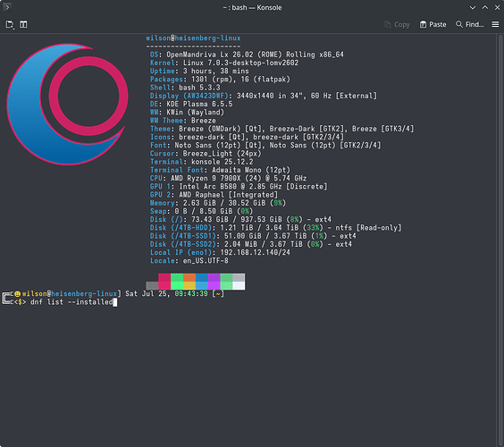Image resolution: width=504 pixels, height=447 pixels.
Task: Click the Paste toolbar button
Action: pos(433,24)
